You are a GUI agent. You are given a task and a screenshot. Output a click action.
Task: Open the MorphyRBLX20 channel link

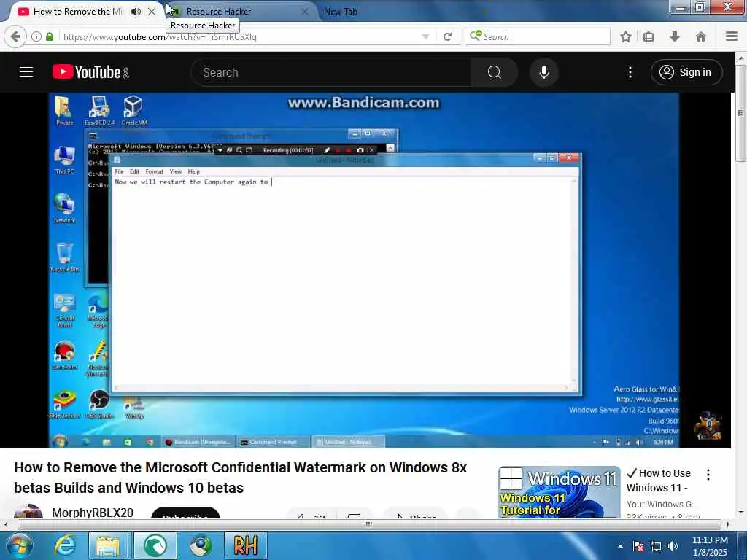[93, 513]
